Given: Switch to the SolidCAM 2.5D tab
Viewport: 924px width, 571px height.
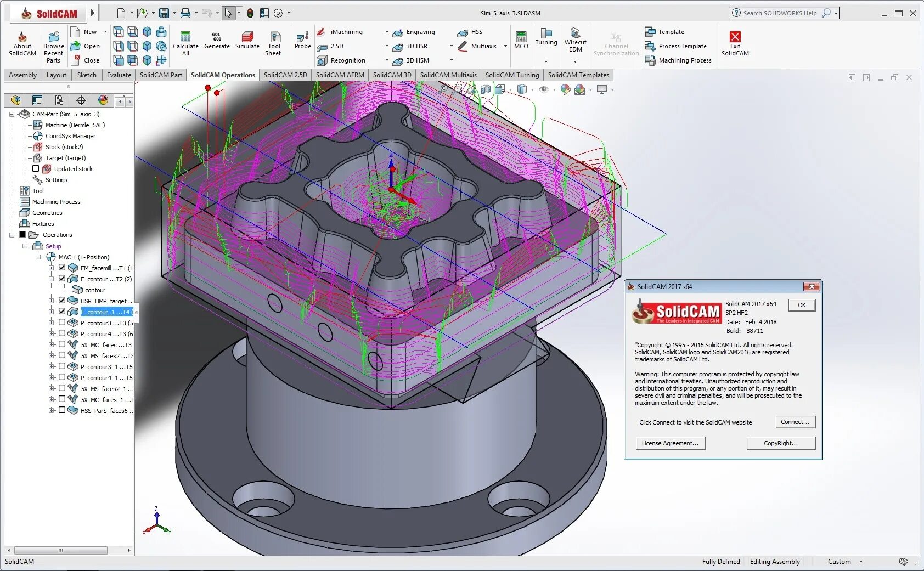Looking at the screenshot, I should [285, 75].
